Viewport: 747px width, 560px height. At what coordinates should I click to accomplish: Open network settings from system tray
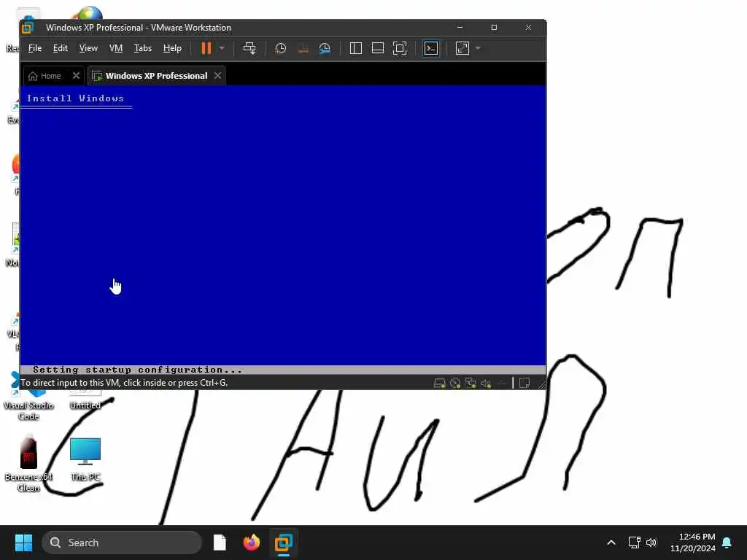634,542
